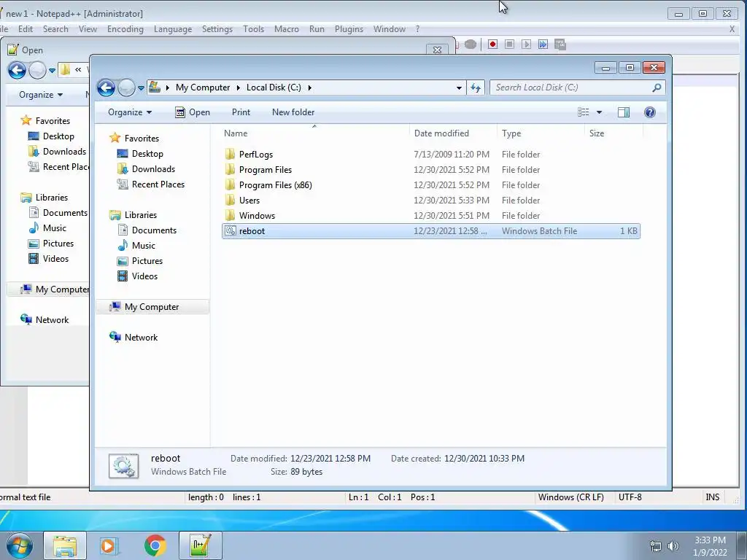Click Back arrow in rear Open dialog
Screen dimensions: 747x560
17,71
